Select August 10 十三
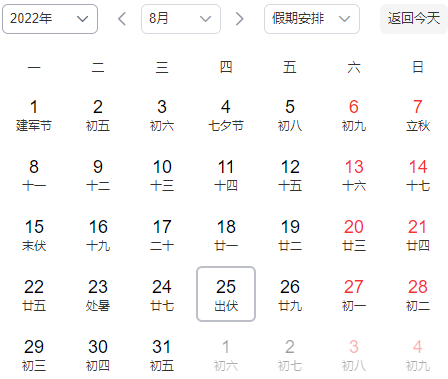The image size is (448, 379). click(162, 176)
